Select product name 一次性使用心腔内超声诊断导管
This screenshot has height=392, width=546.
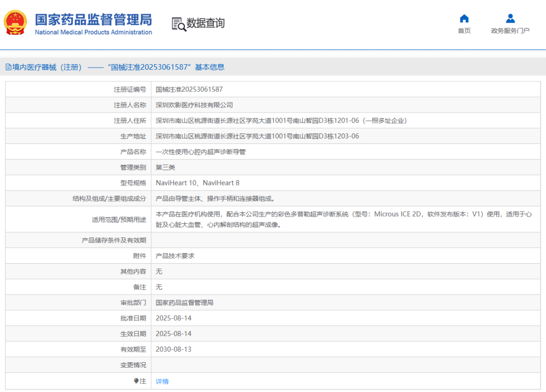tap(201, 152)
